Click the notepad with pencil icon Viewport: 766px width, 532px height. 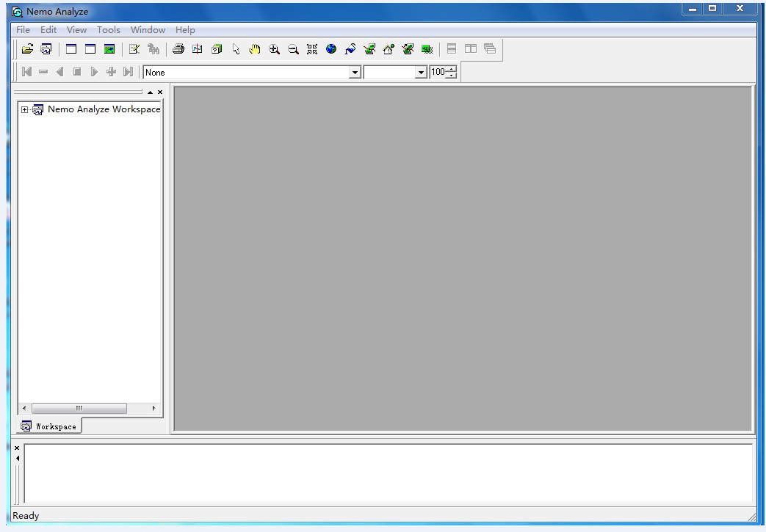click(134, 49)
